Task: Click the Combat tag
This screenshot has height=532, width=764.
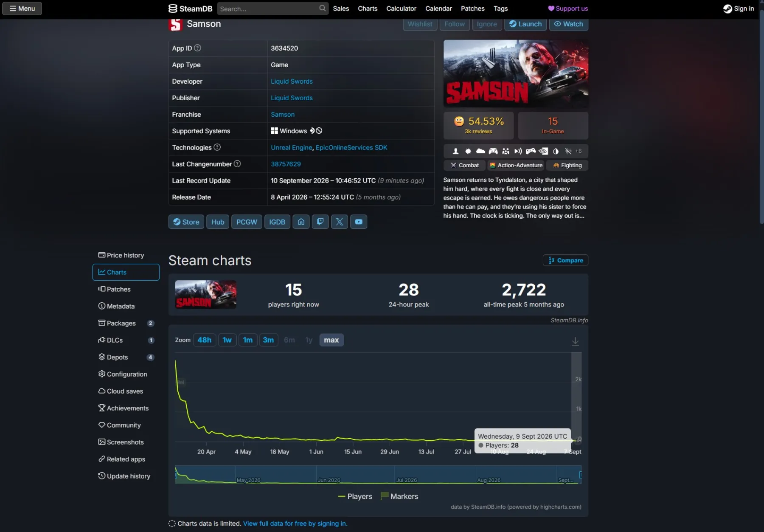Action: 464,165
